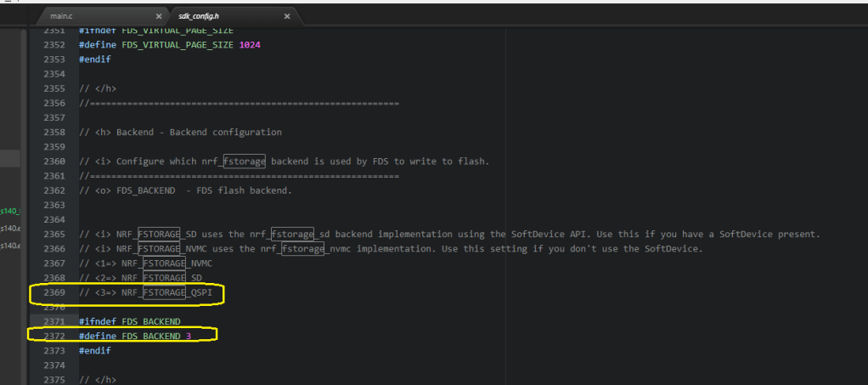Place cursor on FDS_BACKEND value 3

[188, 336]
